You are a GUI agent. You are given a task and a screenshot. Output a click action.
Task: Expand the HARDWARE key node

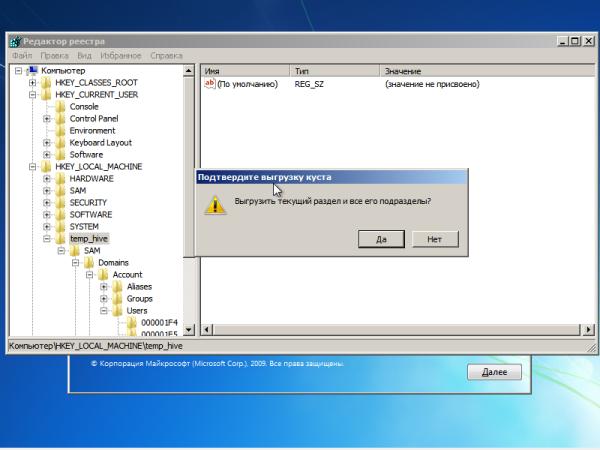(47, 178)
